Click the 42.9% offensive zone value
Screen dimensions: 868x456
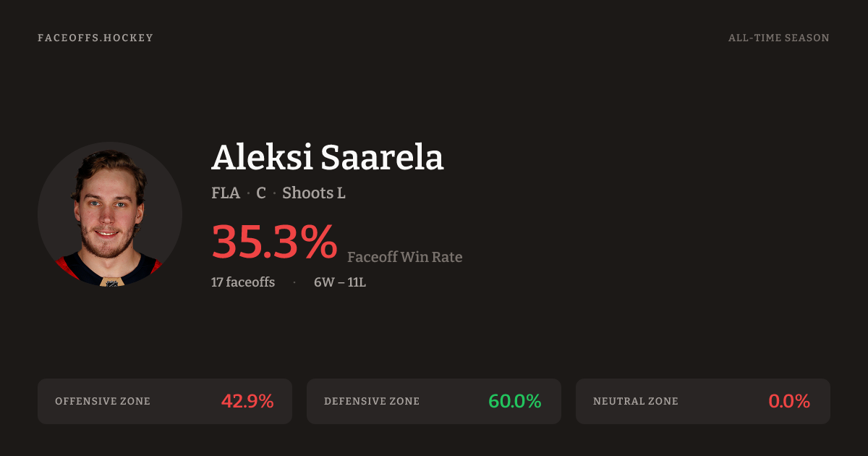point(247,401)
